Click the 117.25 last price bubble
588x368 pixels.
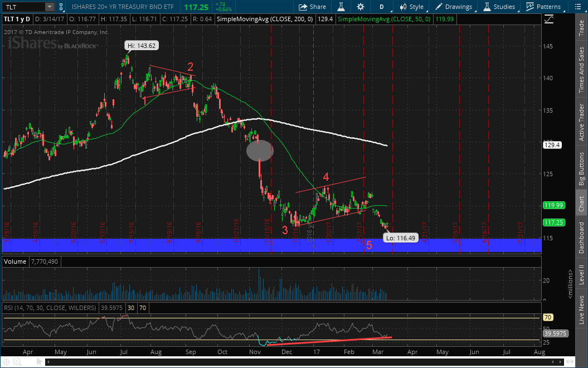click(x=554, y=222)
